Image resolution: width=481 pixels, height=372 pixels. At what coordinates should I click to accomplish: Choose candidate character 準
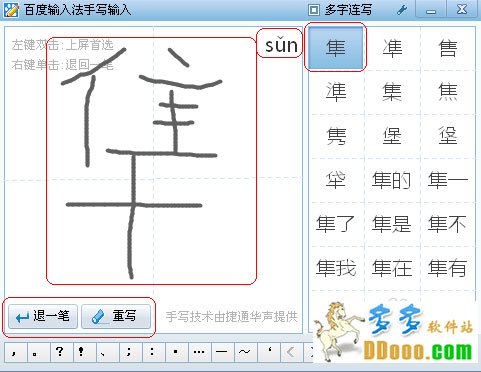pyautogui.click(x=336, y=91)
